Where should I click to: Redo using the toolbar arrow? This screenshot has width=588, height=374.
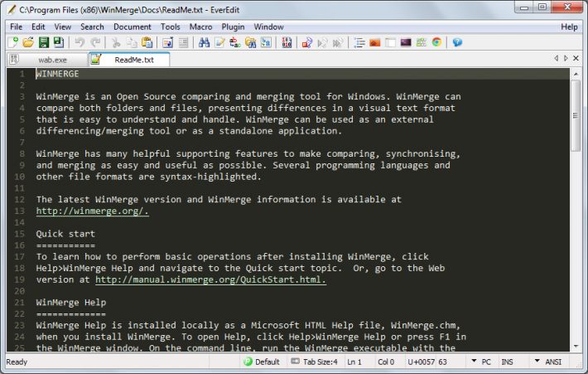(x=95, y=42)
